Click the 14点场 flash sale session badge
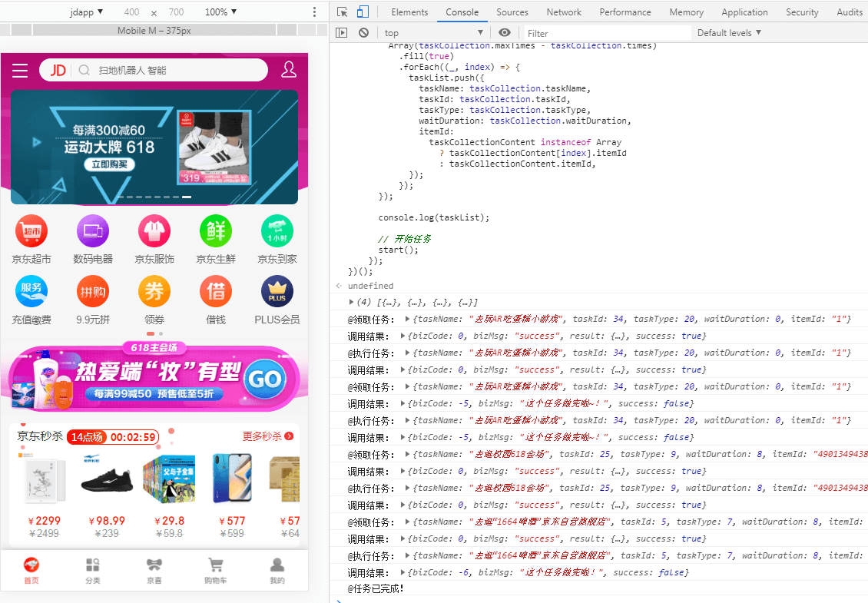 [x=87, y=437]
